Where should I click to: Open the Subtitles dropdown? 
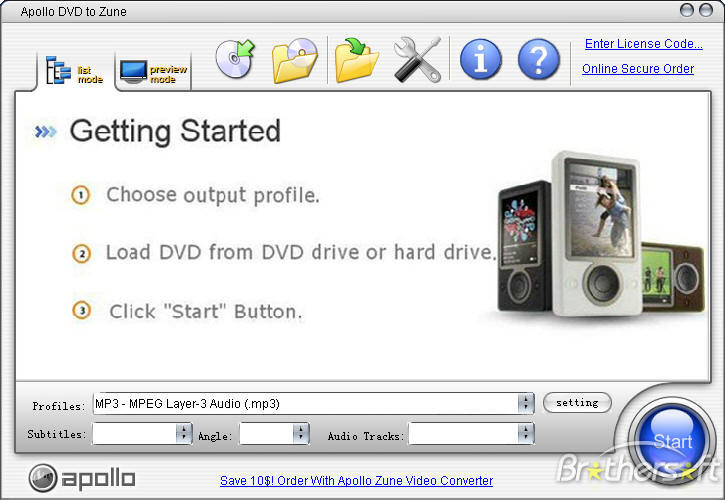click(x=184, y=433)
